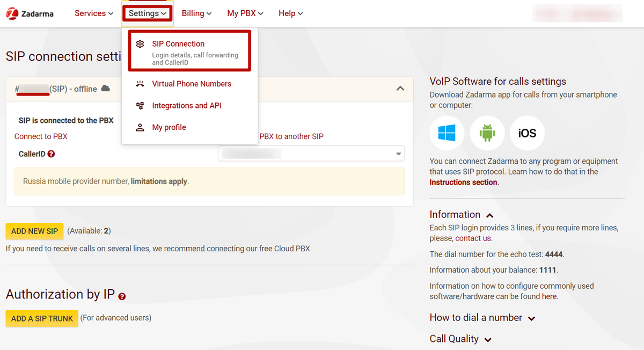Click the PBX to another SIP link
This screenshot has width=644, height=350.
coord(291,136)
